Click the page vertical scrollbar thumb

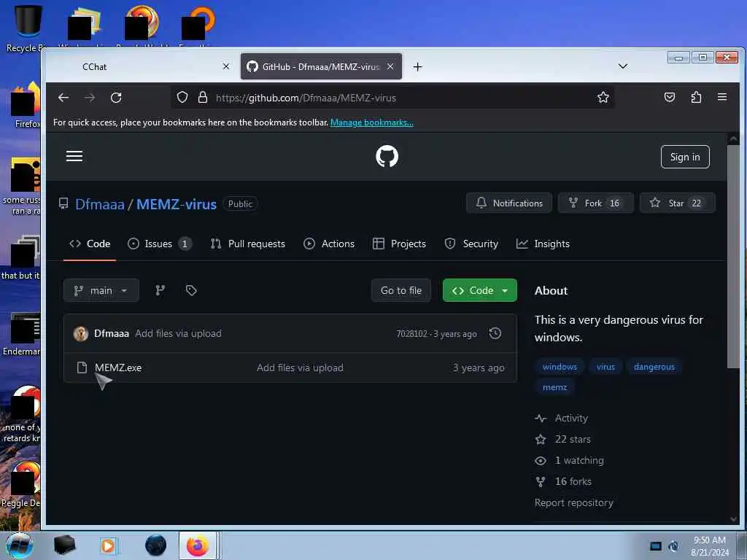732,256
